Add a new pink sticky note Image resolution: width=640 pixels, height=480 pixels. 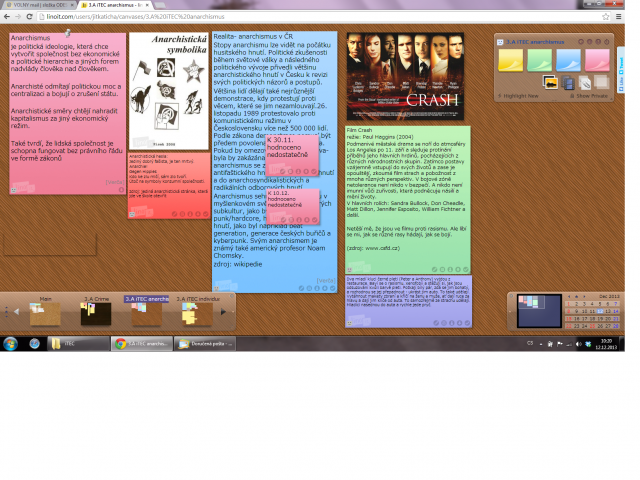[597, 60]
